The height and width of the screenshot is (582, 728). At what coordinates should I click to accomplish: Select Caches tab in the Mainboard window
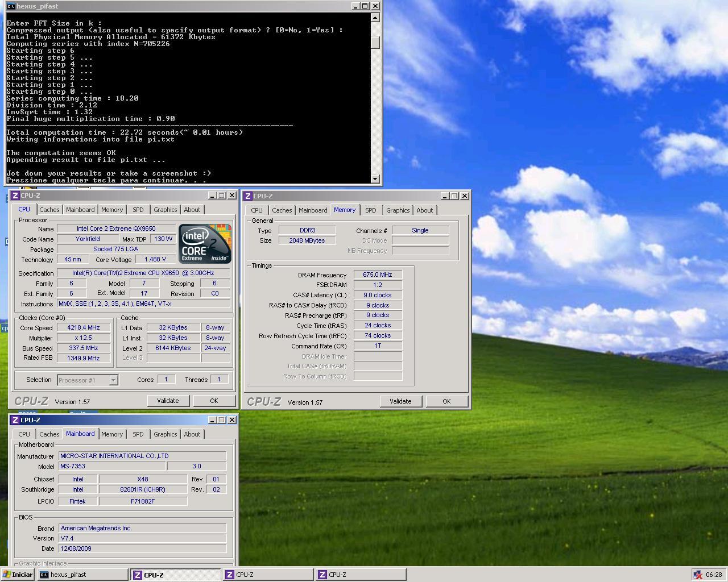point(49,434)
